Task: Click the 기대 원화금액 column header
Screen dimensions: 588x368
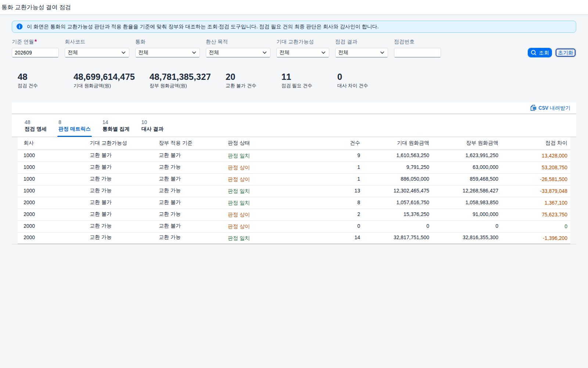Action: click(x=413, y=143)
